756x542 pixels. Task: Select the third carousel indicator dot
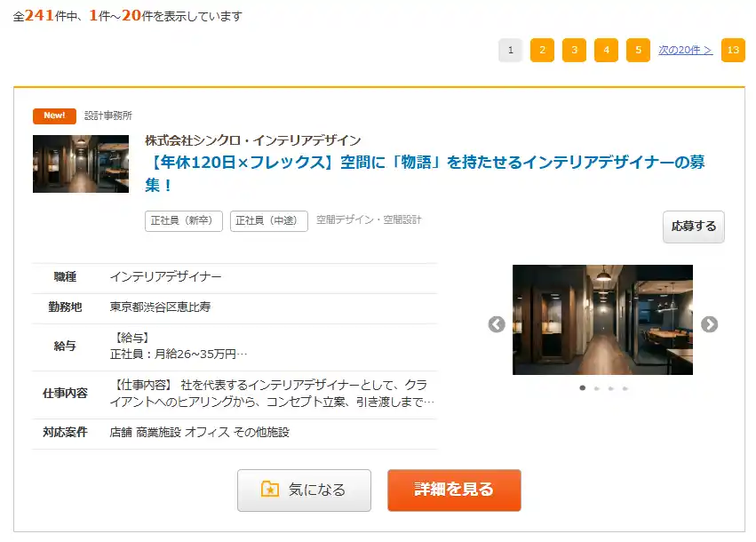click(x=610, y=388)
